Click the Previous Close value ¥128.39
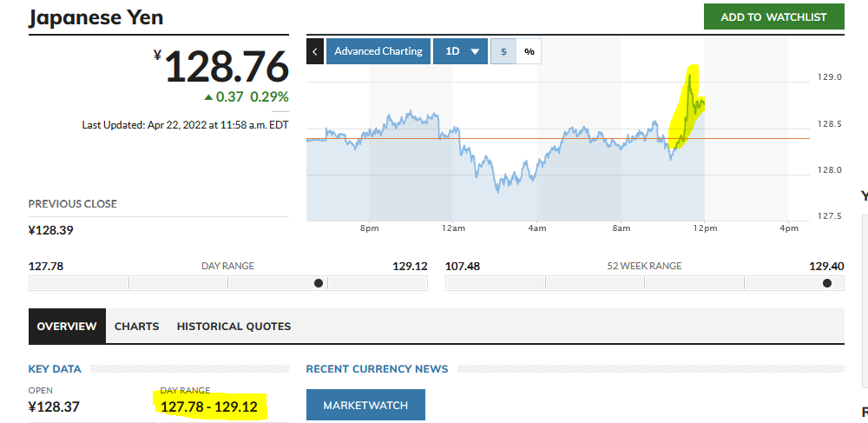 pyautogui.click(x=51, y=231)
